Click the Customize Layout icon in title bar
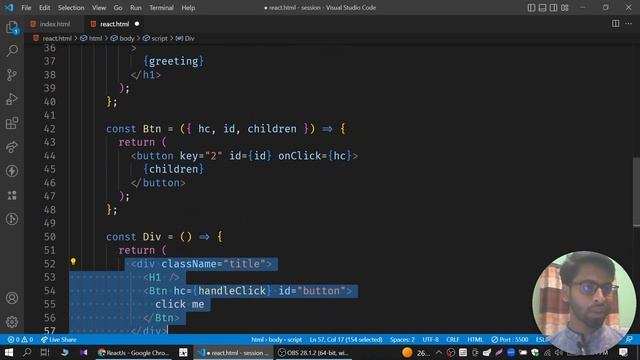 coord(565,7)
